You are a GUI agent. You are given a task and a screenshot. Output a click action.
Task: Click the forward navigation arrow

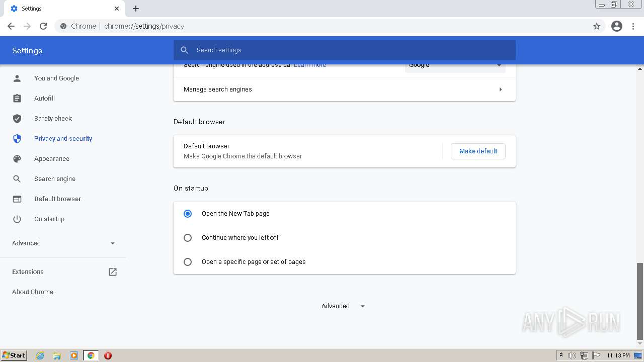[x=27, y=26]
